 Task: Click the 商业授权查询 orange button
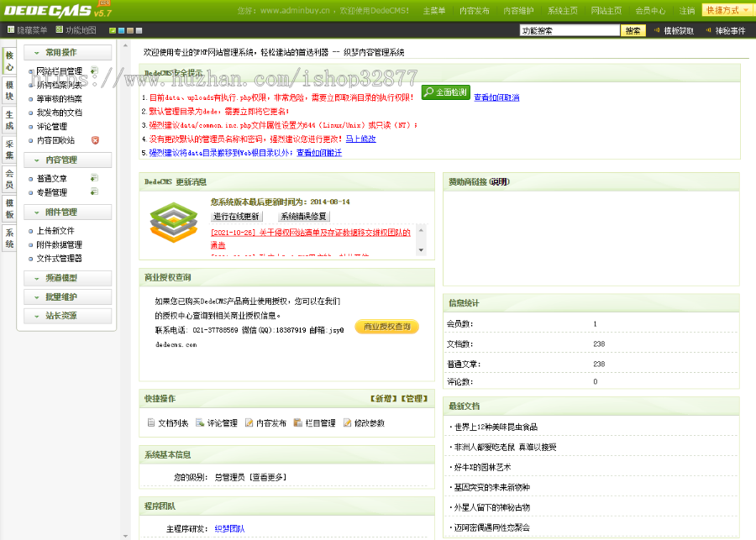(x=386, y=327)
